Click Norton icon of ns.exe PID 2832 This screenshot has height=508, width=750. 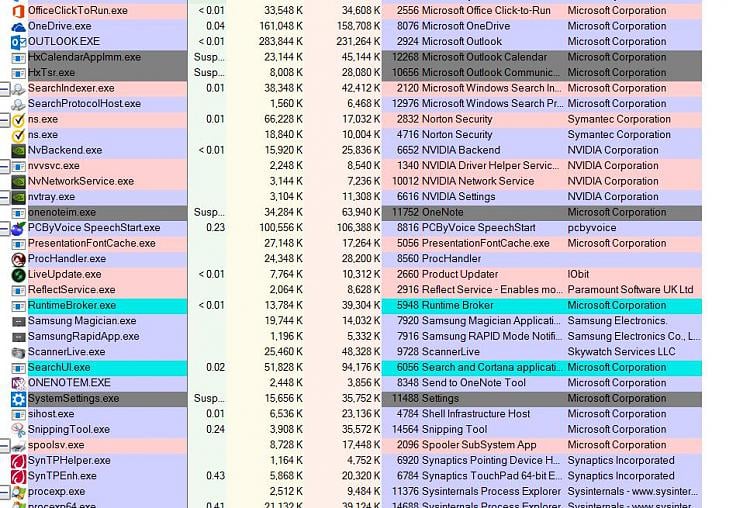coord(18,120)
